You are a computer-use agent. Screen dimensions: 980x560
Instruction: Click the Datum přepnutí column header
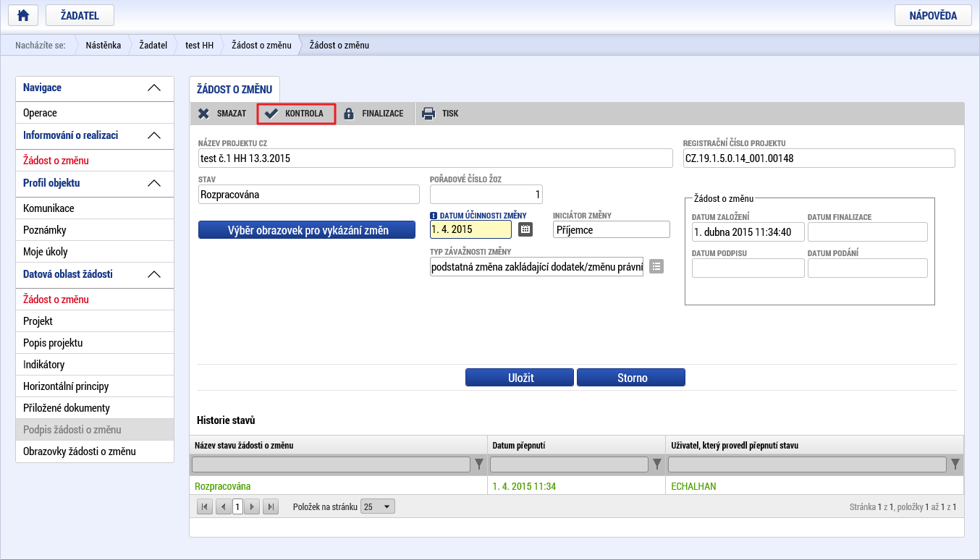click(x=576, y=445)
